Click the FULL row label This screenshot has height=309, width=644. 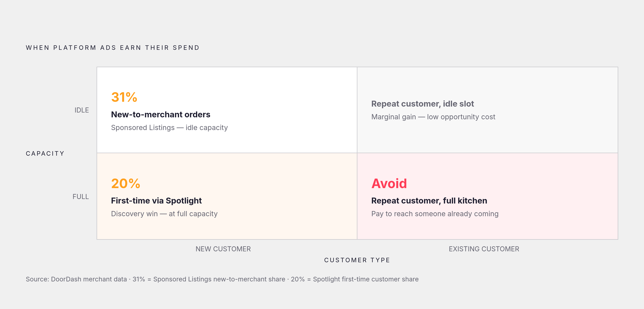tap(81, 197)
